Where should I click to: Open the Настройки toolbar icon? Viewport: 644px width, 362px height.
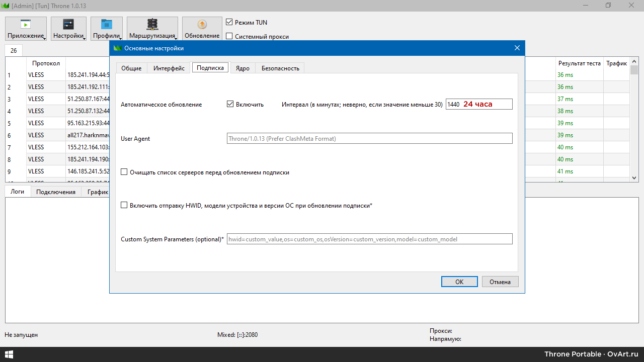point(68,25)
